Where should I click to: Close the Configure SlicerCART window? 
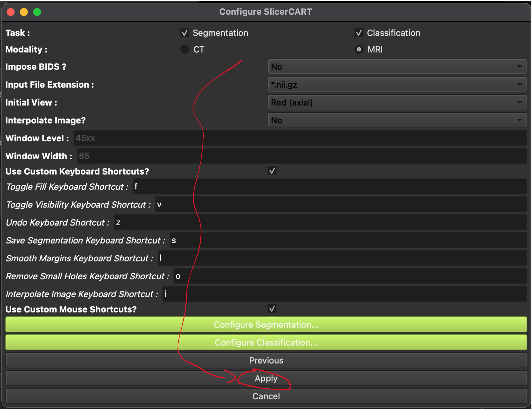10,12
